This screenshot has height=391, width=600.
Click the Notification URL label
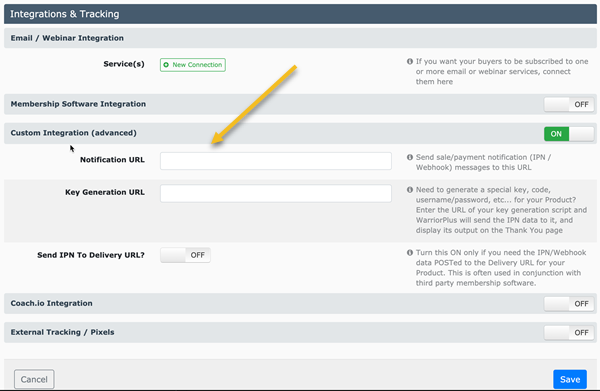click(112, 160)
